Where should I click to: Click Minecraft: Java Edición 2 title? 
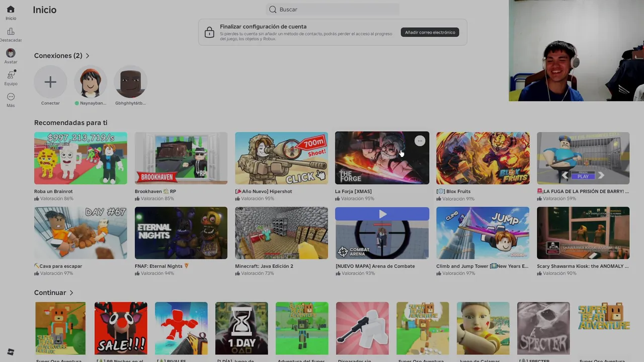pyautogui.click(x=264, y=266)
